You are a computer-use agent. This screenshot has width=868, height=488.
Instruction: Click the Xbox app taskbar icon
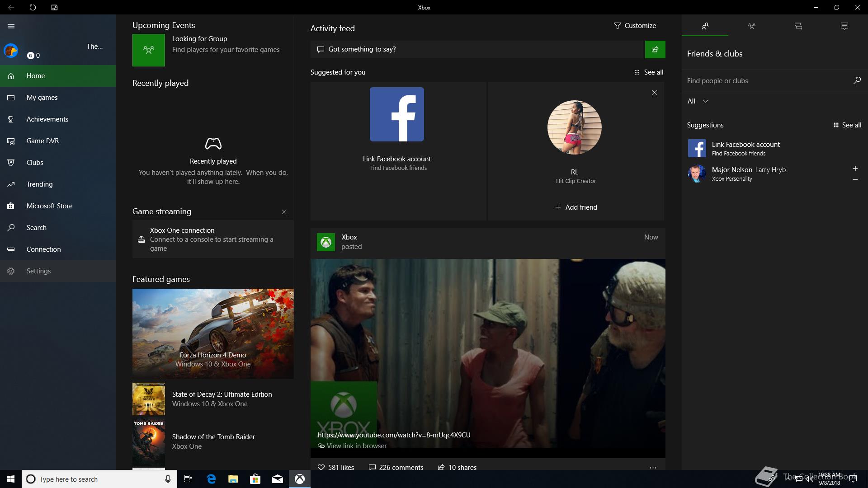pyautogui.click(x=300, y=479)
